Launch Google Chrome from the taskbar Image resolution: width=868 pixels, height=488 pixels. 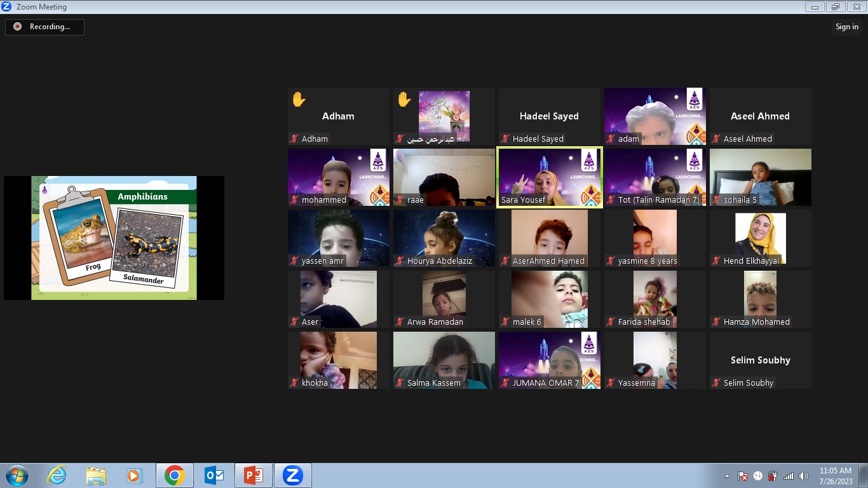[x=175, y=475]
